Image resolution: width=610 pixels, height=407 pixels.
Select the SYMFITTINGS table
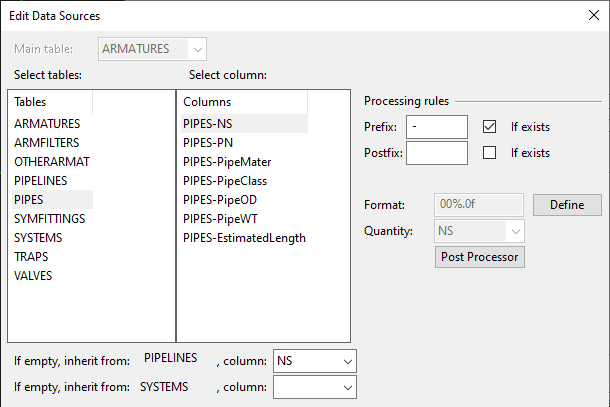pyautogui.click(x=50, y=219)
